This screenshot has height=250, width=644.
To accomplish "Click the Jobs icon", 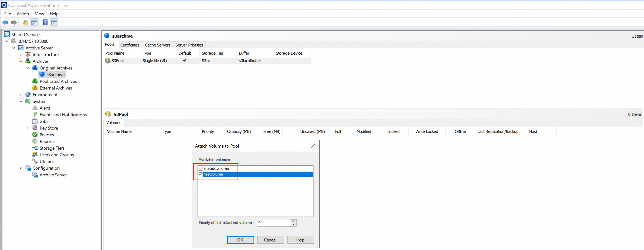I will [x=35, y=121].
